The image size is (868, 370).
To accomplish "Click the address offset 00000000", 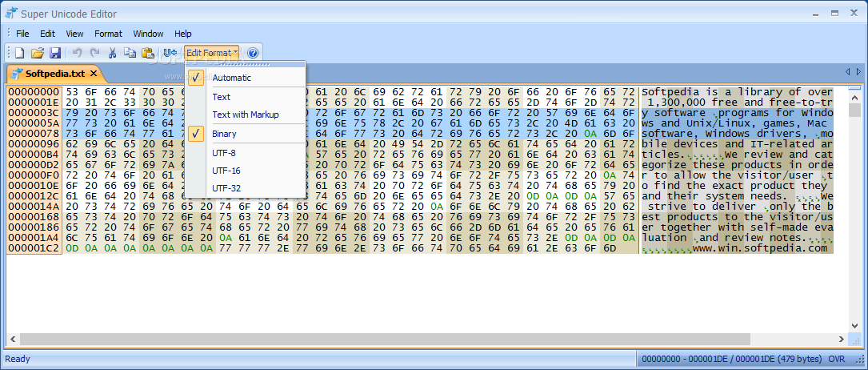I will click(x=34, y=92).
